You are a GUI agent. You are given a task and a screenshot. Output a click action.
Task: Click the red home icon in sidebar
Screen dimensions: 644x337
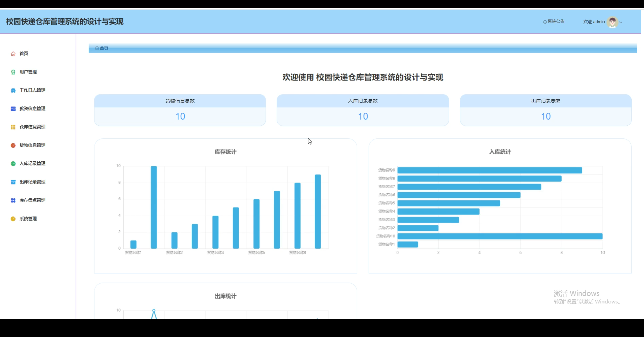tap(13, 54)
